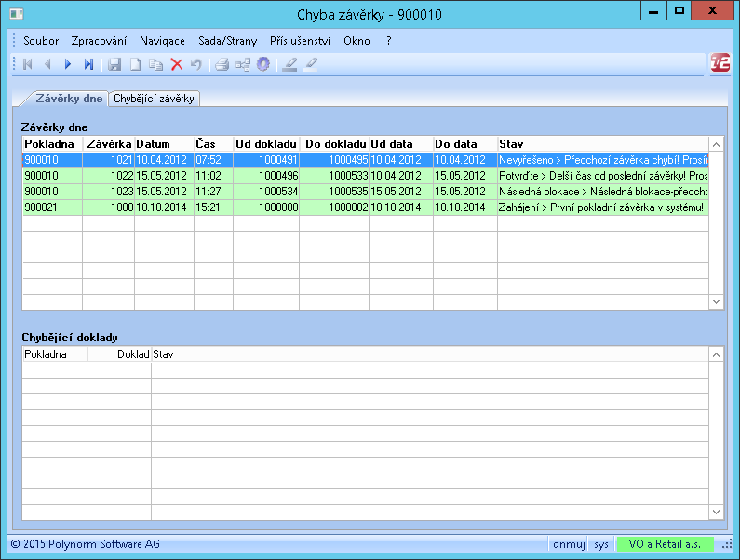Select the row for pokladna 900021
Viewport: 740px width, 560px height.
pyautogui.click(x=365, y=207)
